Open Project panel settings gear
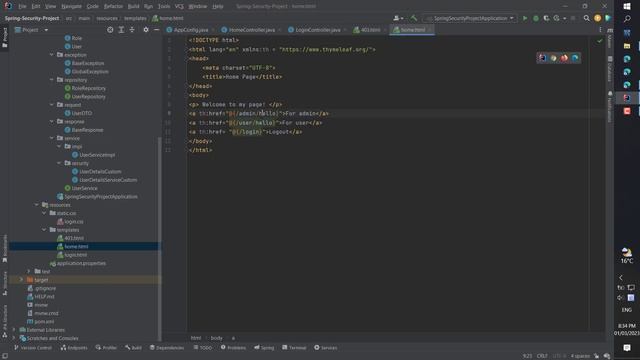Image resolution: width=640 pixels, height=360 pixels. click(146, 30)
